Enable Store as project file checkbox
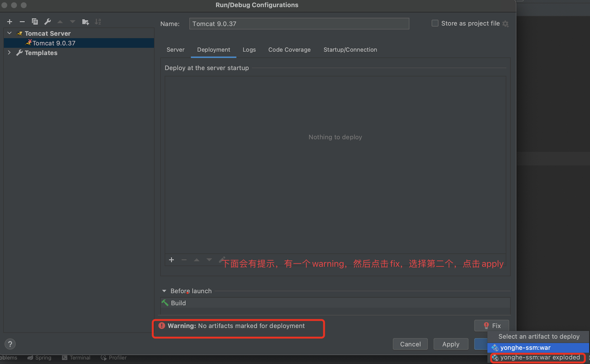The image size is (590, 364). click(435, 23)
